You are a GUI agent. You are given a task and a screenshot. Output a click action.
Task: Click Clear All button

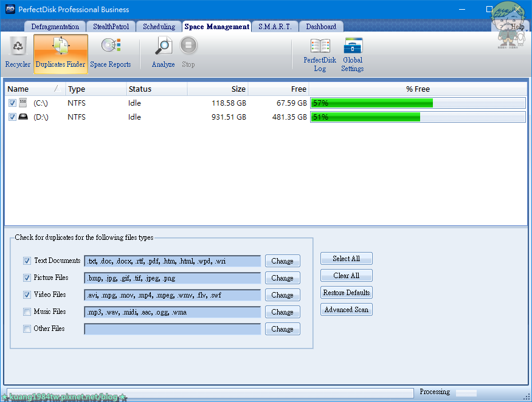coord(347,275)
